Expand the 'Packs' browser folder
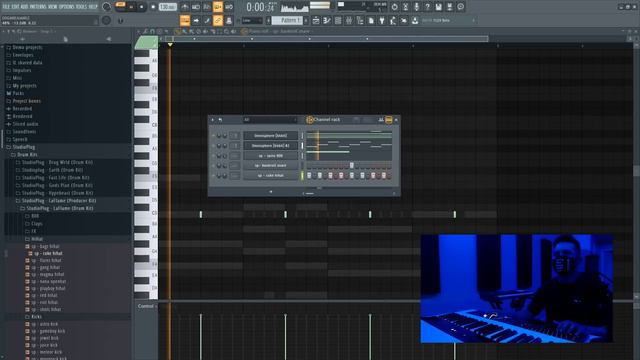The image size is (640, 360). (18, 93)
